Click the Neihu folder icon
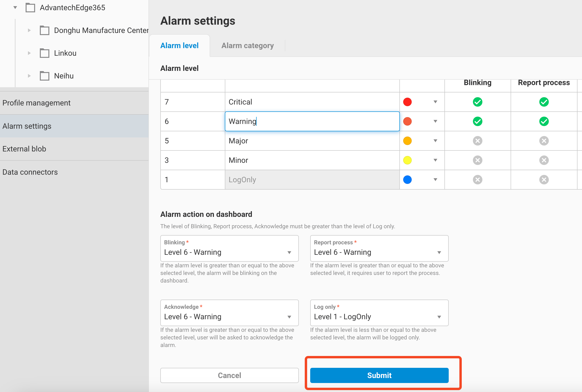This screenshot has width=582, height=392. point(45,76)
